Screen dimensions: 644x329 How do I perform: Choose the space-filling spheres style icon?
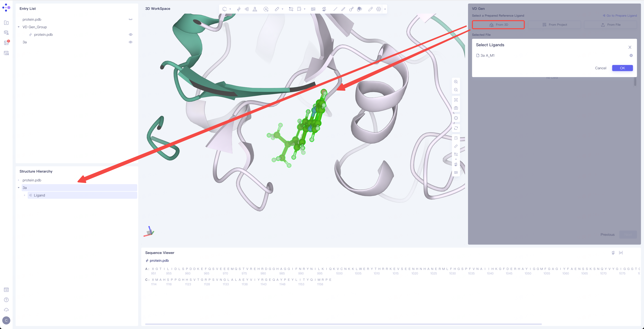359,9
